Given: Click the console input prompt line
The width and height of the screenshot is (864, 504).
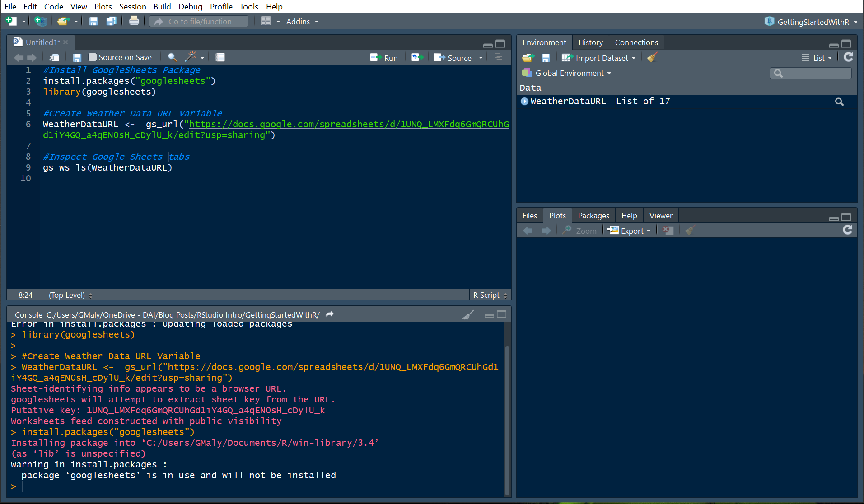Looking at the screenshot, I should tap(256, 486).
